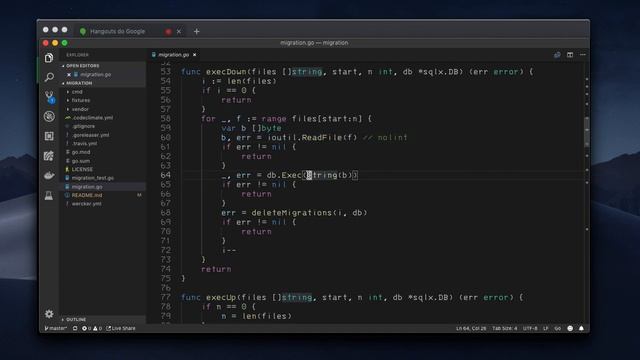Click line number 64 in gutter
This screenshot has width=640, height=360.
click(x=165, y=176)
